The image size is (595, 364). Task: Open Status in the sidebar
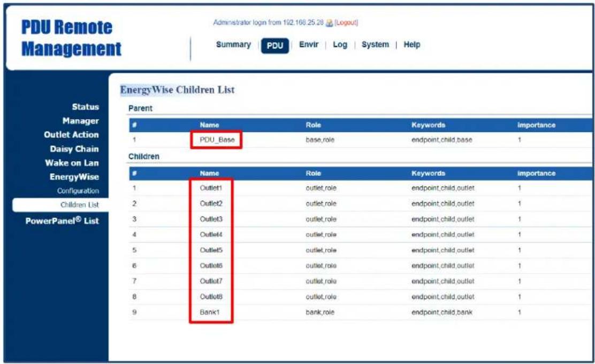(86, 107)
